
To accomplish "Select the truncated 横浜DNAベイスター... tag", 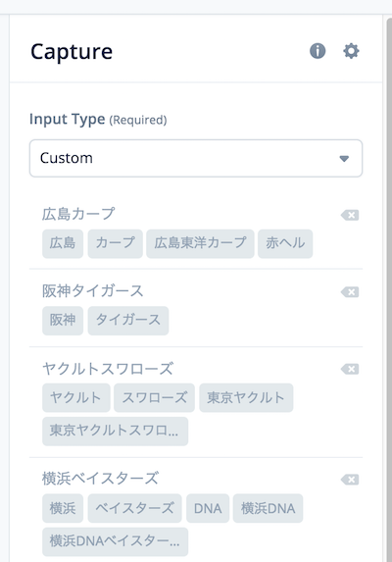I will click(x=116, y=541).
